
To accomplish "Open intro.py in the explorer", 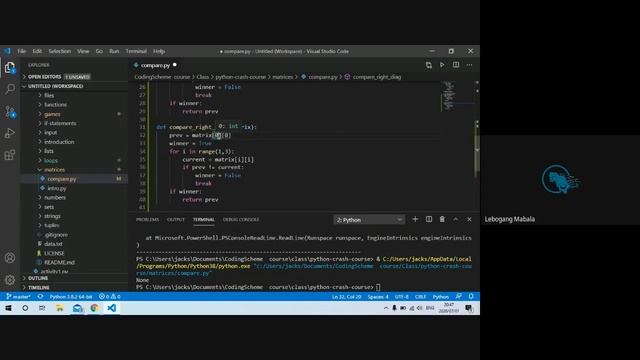I will click(57, 188).
